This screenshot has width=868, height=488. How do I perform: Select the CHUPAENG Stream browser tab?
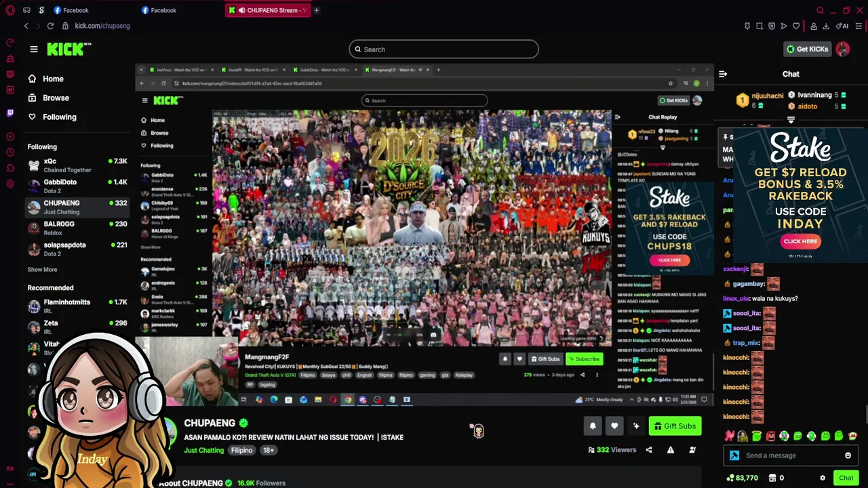pos(268,10)
